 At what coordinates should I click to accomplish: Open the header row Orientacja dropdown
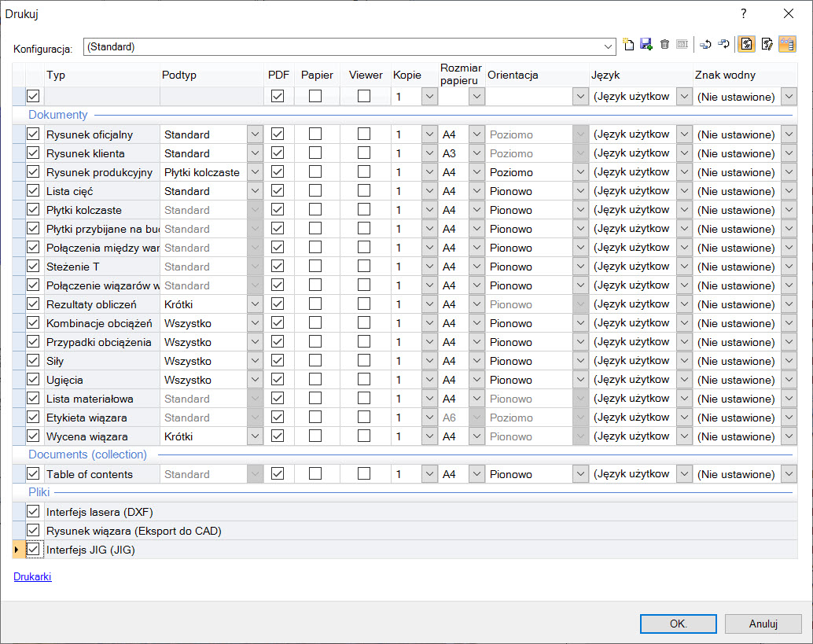click(580, 97)
